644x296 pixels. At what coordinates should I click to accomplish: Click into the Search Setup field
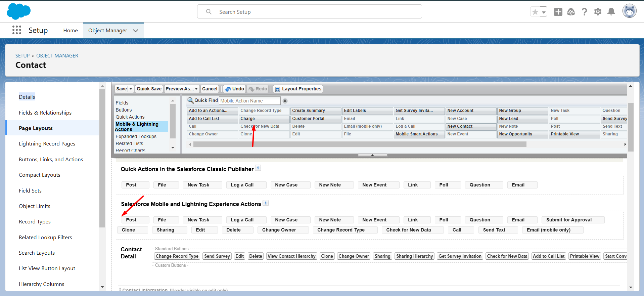(310, 12)
